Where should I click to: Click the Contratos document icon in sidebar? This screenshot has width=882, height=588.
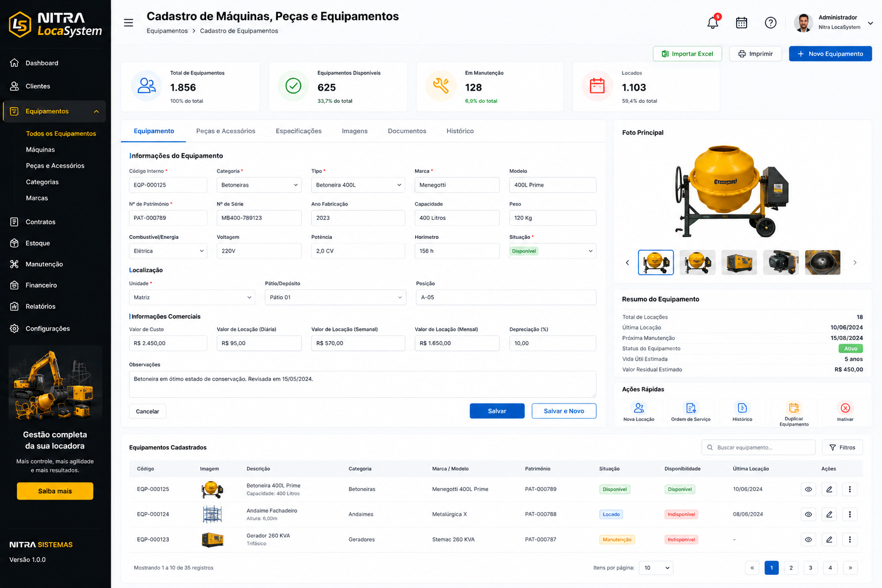click(14, 222)
